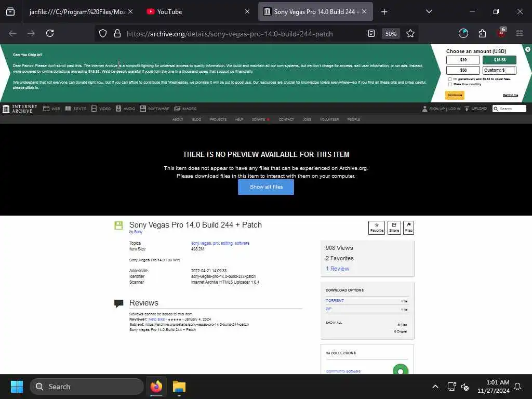This screenshot has width=532, height=399.
Task: Change the 50% zoom level indicator
Action: (391, 34)
